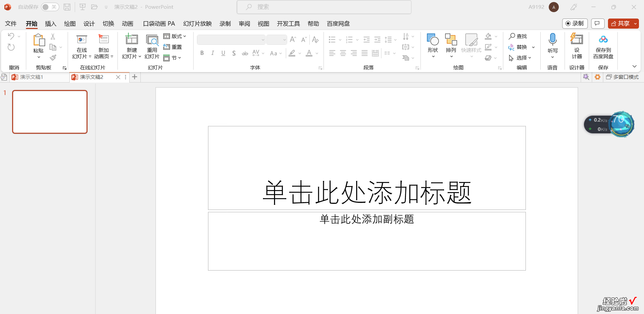Toggle Italic formatting
The width and height of the screenshot is (644, 314).
213,53
